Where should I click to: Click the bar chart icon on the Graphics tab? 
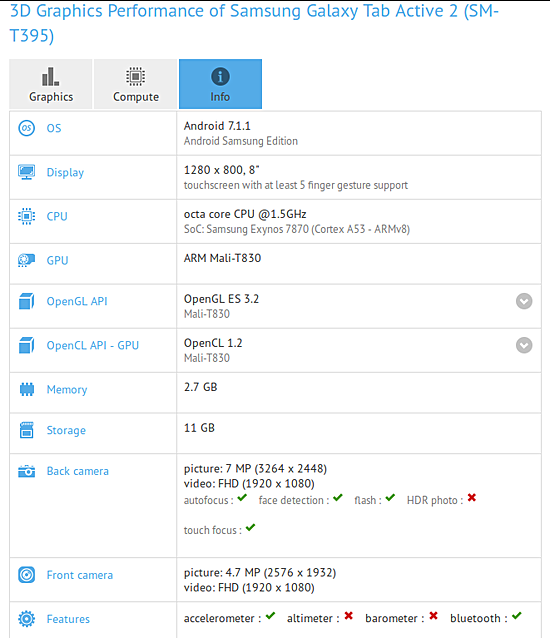(50, 76)
